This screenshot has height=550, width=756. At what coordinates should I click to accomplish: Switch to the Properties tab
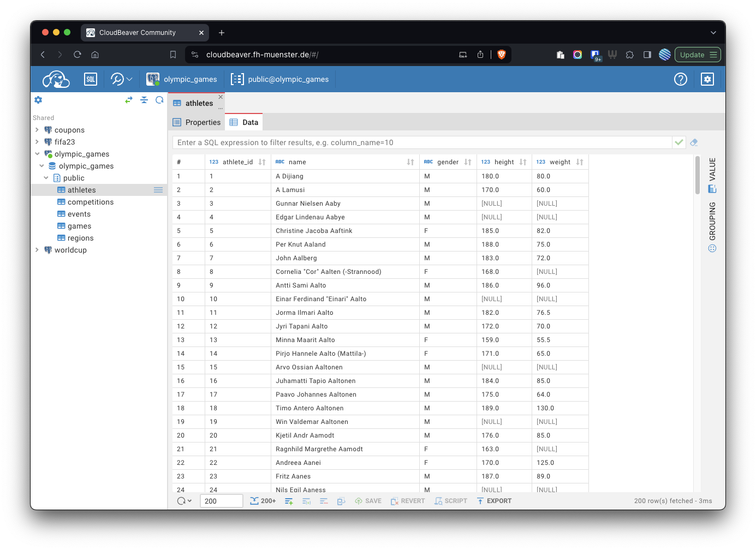pos(197,122)
